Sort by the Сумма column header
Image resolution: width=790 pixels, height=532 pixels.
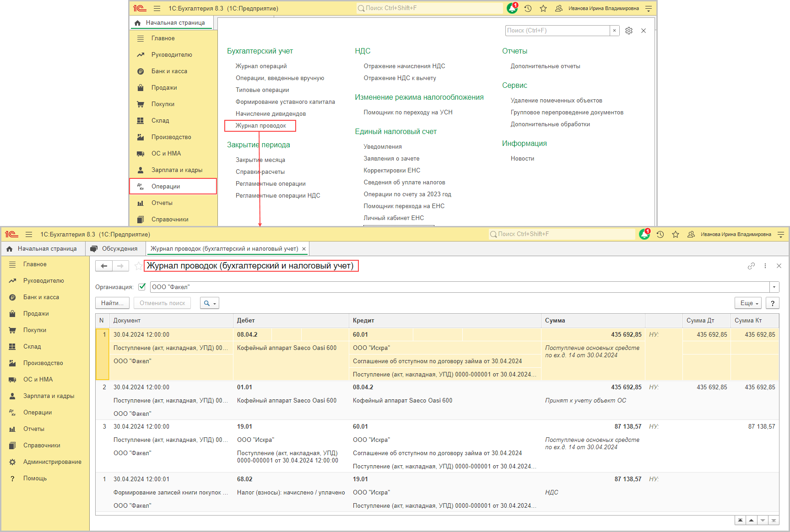coord(593,321)
